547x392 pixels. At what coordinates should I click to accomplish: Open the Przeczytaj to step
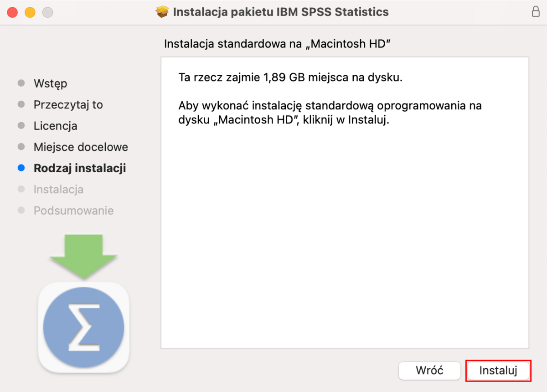tap(68, 105)
